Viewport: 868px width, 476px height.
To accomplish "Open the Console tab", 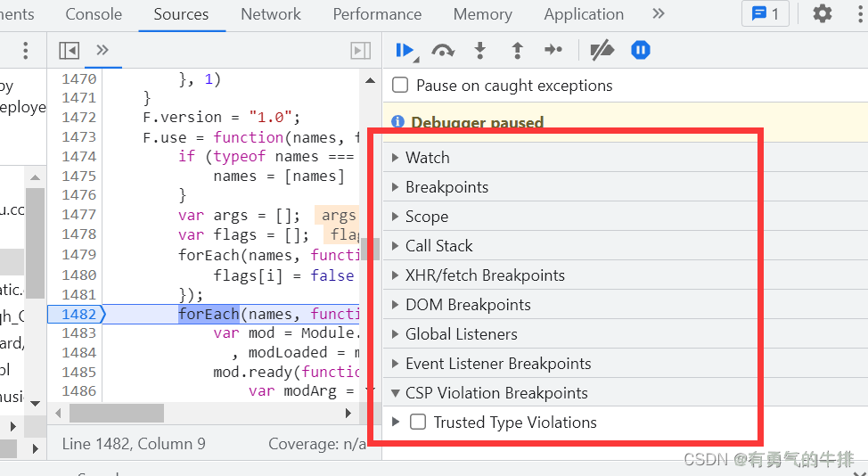I will tap(94, 14).
